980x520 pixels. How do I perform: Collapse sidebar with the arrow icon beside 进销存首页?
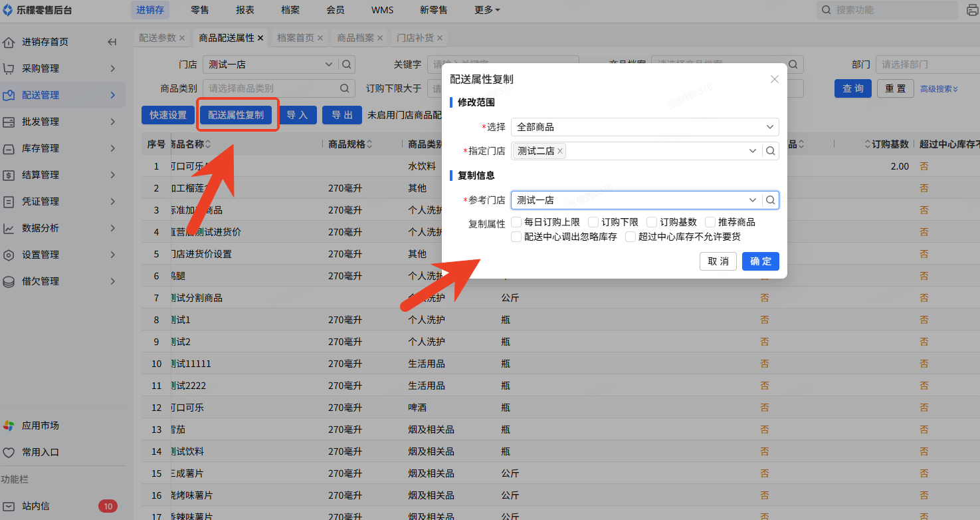coord(112,42)
